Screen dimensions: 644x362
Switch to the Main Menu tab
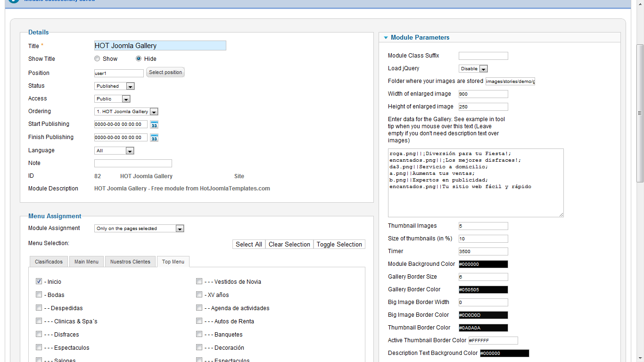tap(86, 262)
